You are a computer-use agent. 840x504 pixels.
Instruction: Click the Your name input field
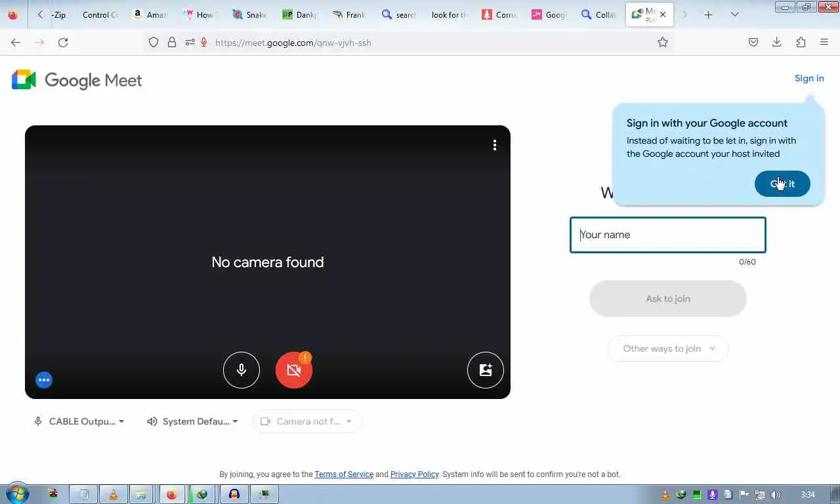pos(668,235)
